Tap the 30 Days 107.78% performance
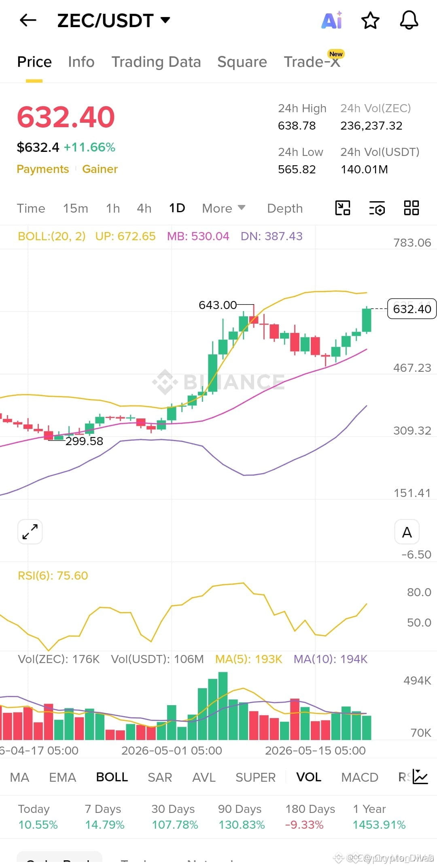This screenshot has height=868, width=437. click(175, 817)
